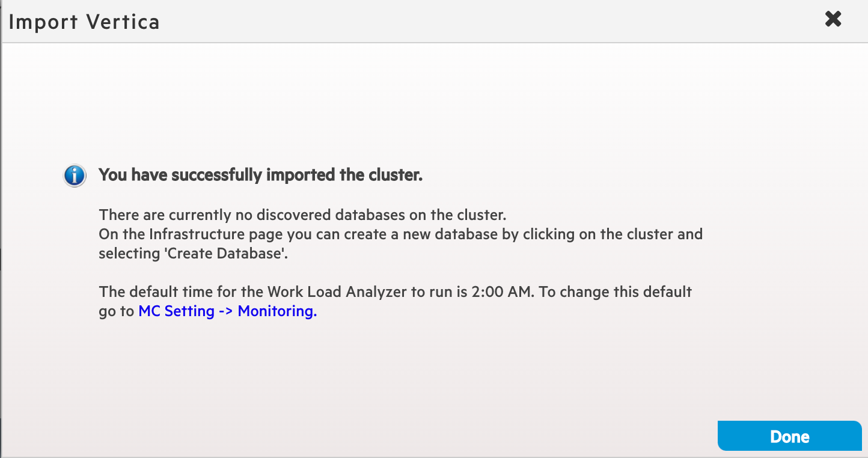Screen dimensions: 868x458
Task: Click the words 'go to' before the link
Action: 117,311
